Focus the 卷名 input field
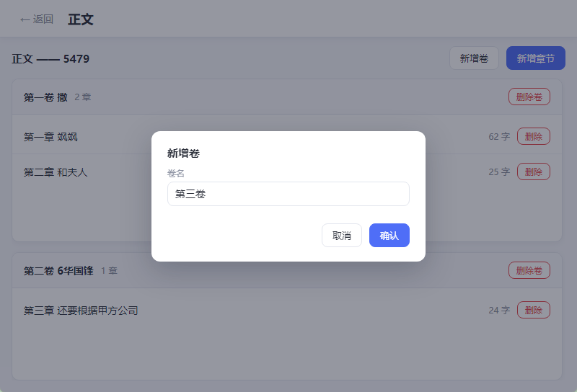The image size is (577, 392). 288,194
